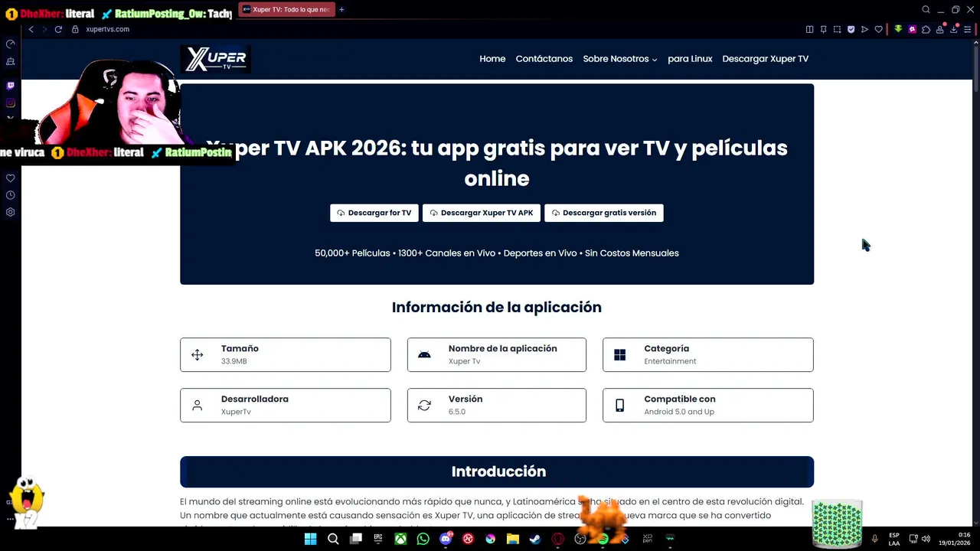Open Descargar Xuper TV menu item
Viewport: 980px width, 551px height.
pyautogui.click(x=766, y=59)
